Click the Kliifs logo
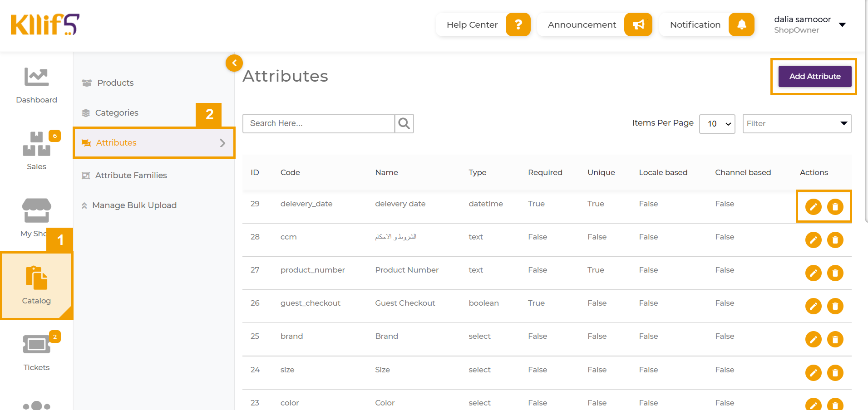 point(45,24)
